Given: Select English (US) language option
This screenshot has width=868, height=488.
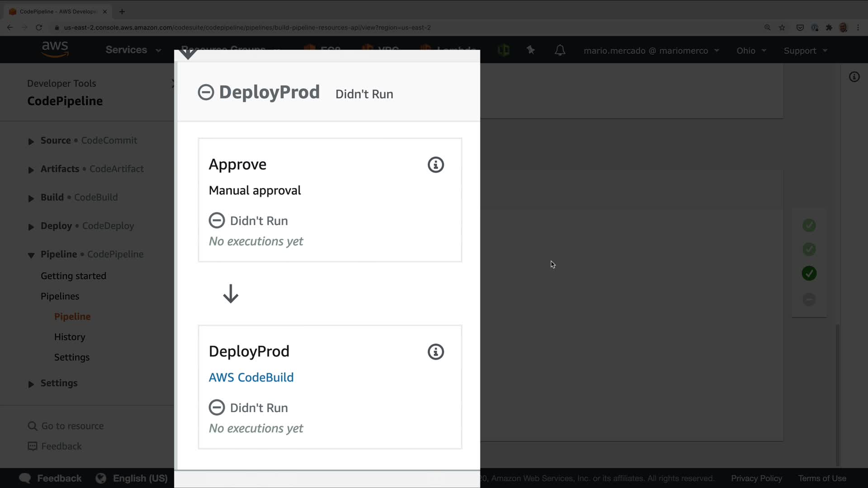Looking at the screenshot, I should click(x=140, y=478).
